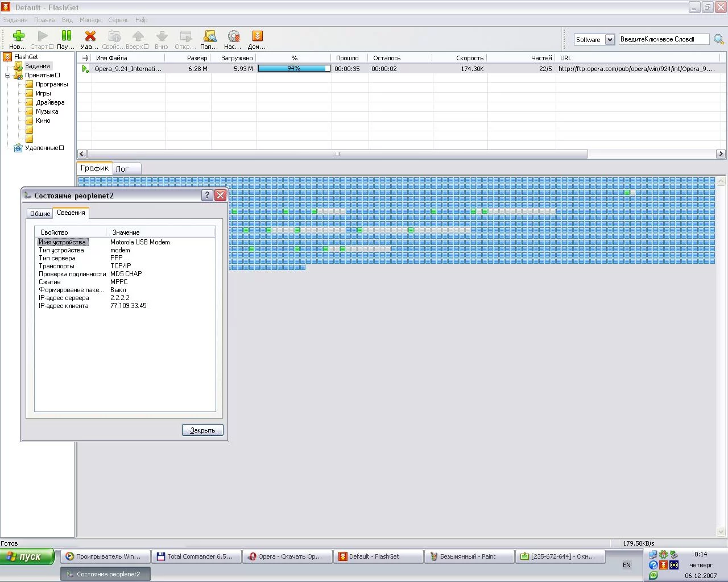
Task: Open the Сервис menu
Action: (x=118, y=20)
